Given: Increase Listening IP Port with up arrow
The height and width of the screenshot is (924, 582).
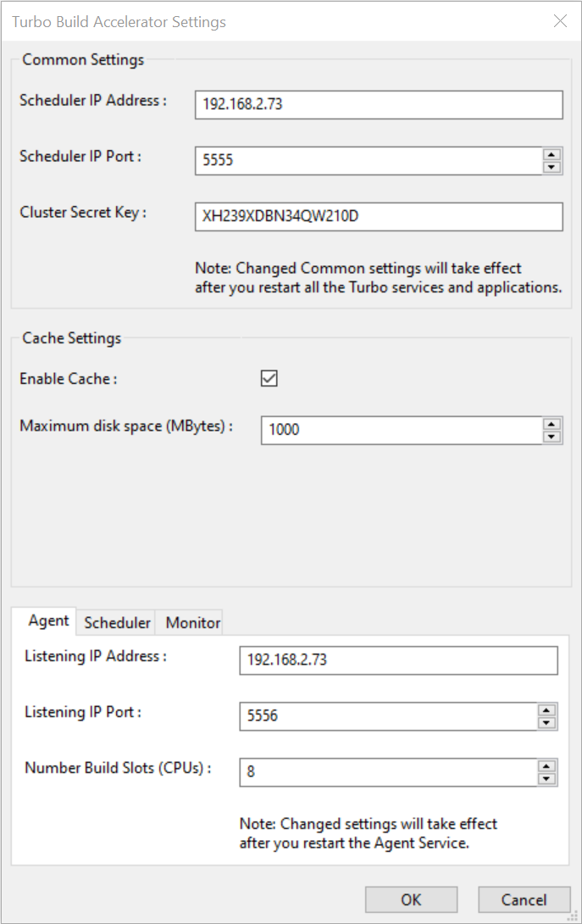Looking at the screenshot, I should (x=547, y=710).
